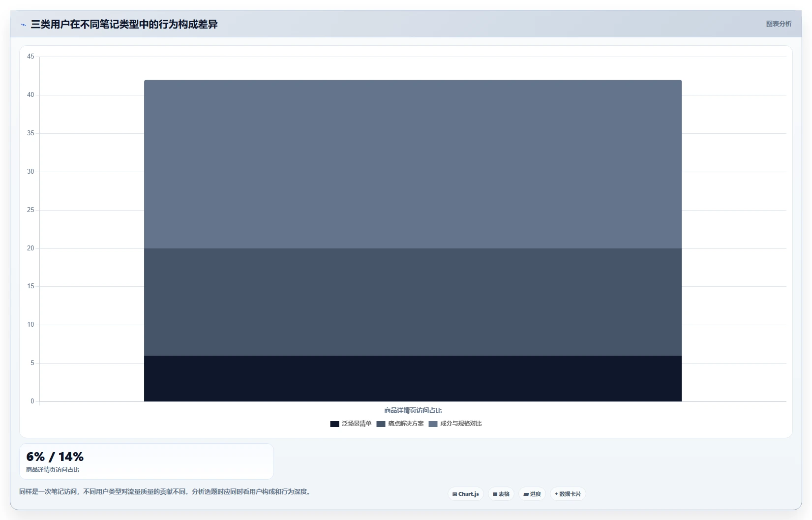Viewport: 812px width, 520px height.
Task: Toggle the 成分与规格对比 legend entry
Action: point(455,424)
